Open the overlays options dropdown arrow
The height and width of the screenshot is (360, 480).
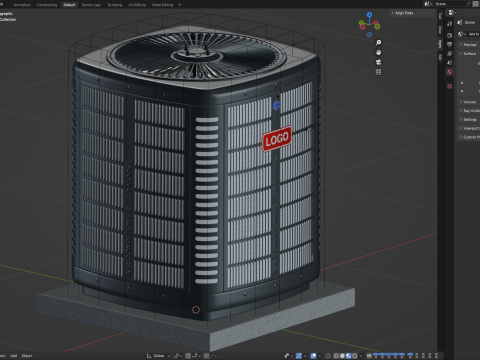pyautogui.click(x=320, y=356)
